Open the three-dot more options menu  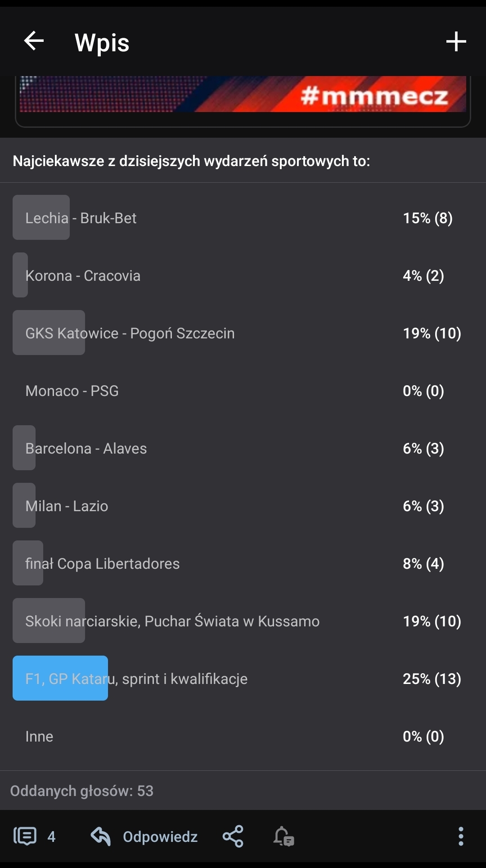point(460,836)
